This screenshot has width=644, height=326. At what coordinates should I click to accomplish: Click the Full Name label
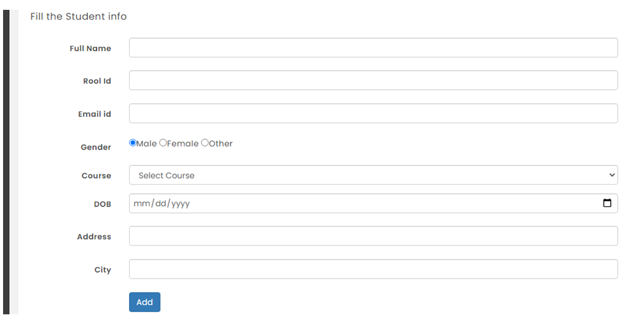(90, 49)
